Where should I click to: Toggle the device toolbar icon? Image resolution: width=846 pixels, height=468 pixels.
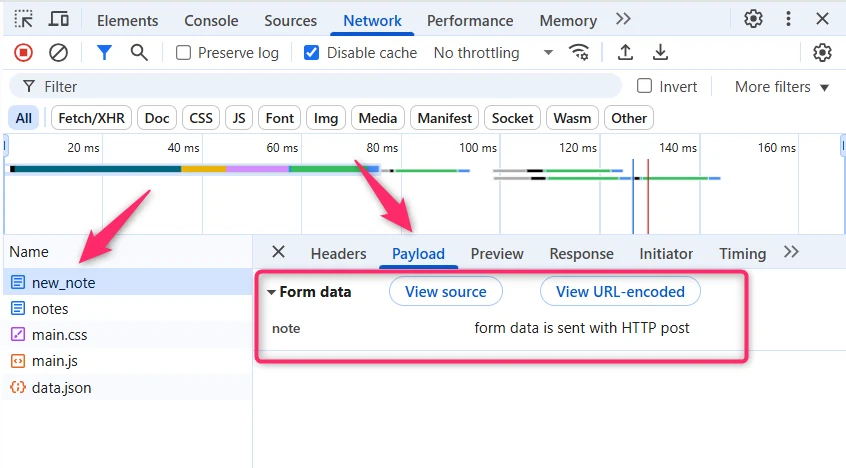59,19
